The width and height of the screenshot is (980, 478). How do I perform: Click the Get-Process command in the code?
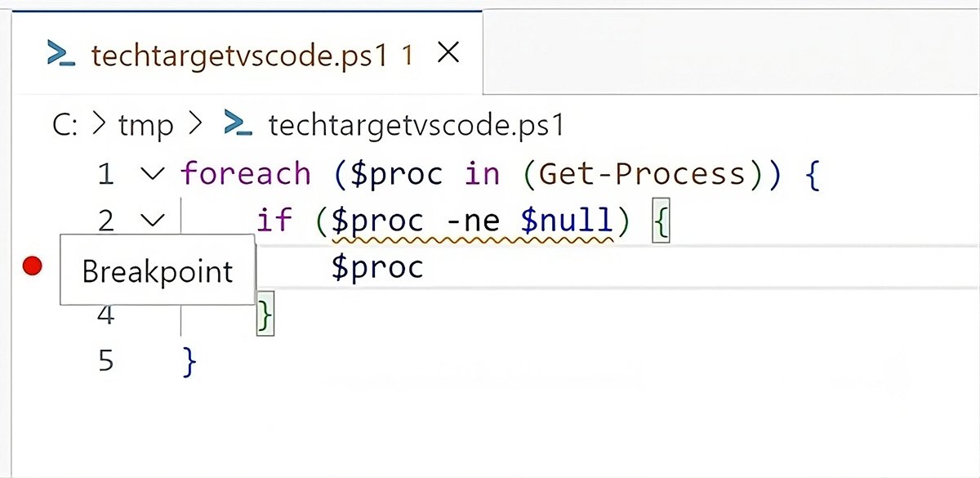(643, 174)
